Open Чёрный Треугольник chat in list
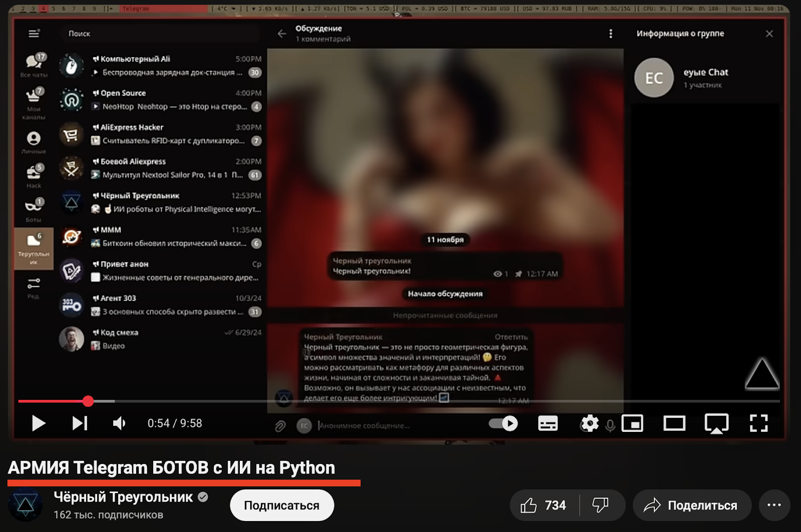 [x=160, y=202]
